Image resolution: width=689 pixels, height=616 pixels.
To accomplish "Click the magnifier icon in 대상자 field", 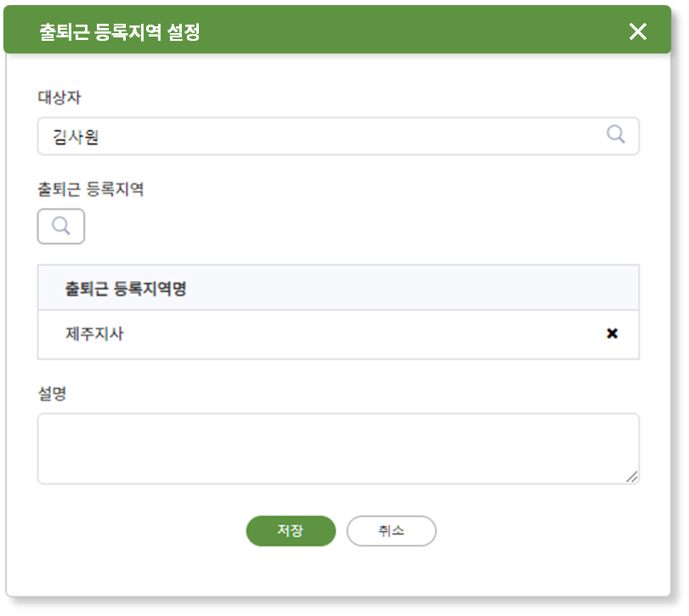I will (615, 134).
